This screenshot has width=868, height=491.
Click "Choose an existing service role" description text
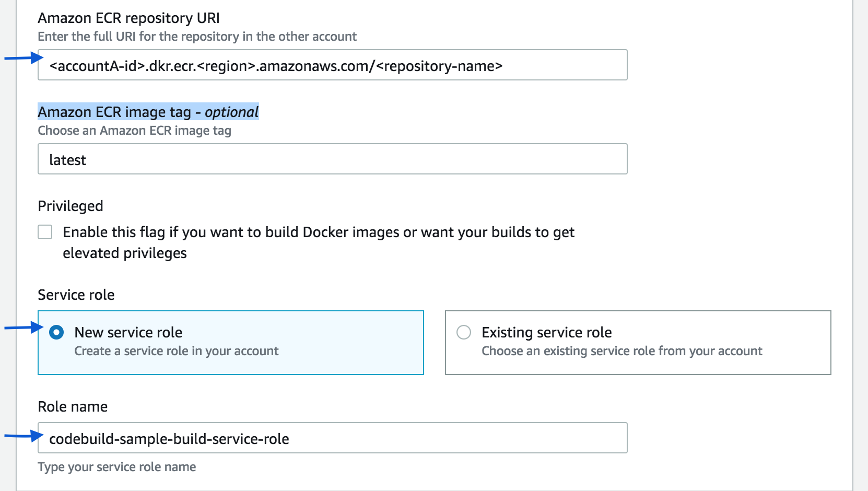621,351
